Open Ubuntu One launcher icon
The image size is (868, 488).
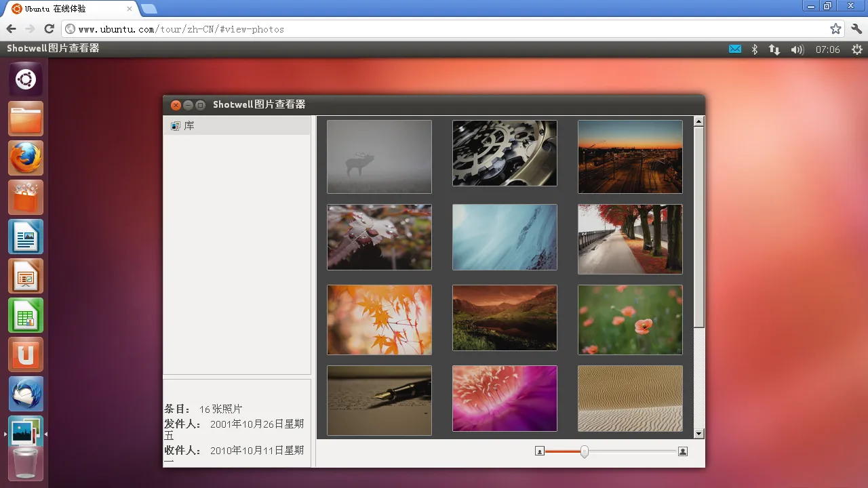click(26, 355)
